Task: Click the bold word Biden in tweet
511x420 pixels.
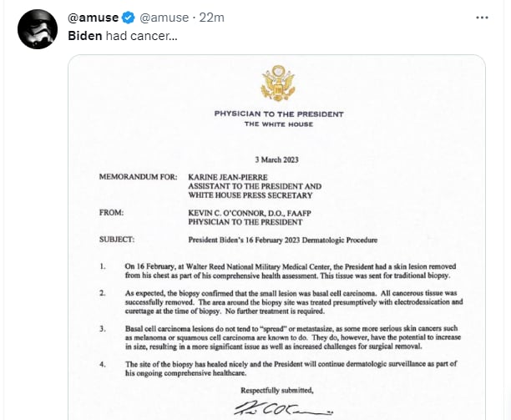Action: [84, 36]
